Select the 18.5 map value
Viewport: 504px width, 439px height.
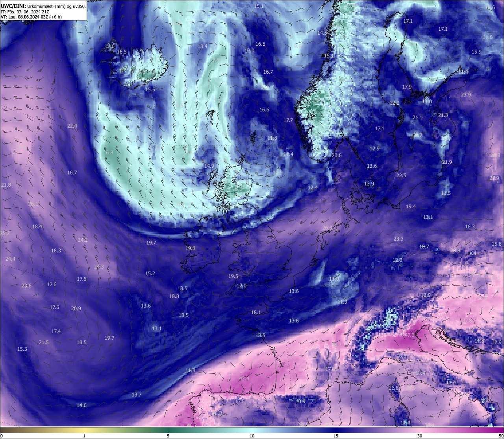[x=82, y=343]
